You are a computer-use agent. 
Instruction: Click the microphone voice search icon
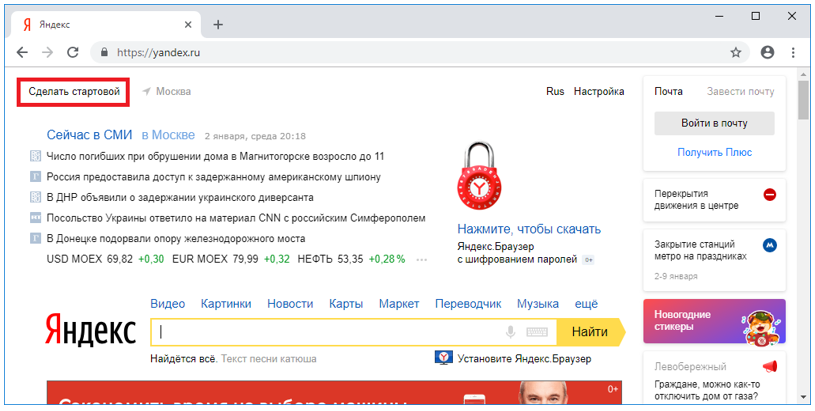[510, 332]
